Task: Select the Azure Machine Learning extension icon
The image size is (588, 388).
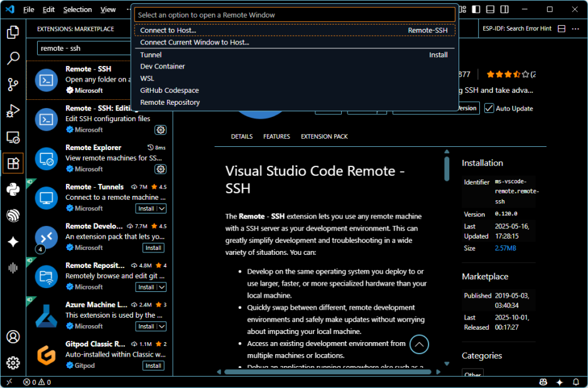Action: point(46,316)
